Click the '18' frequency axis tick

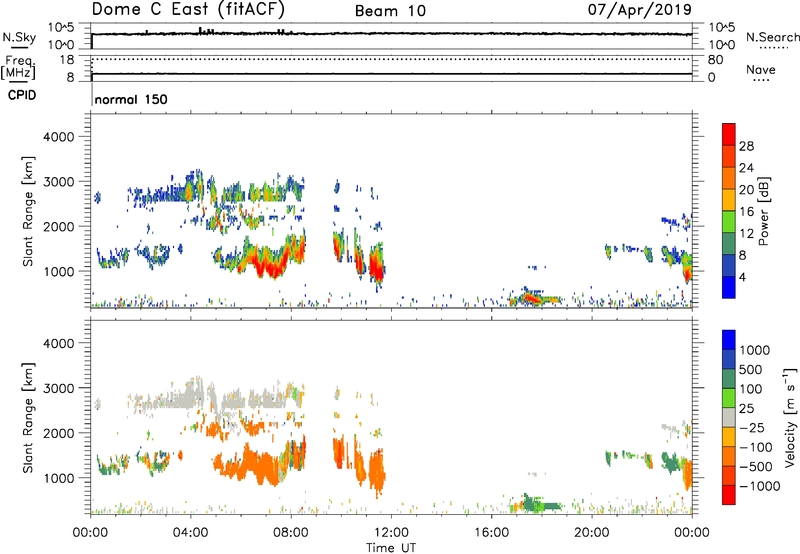[x=66, y=60]
